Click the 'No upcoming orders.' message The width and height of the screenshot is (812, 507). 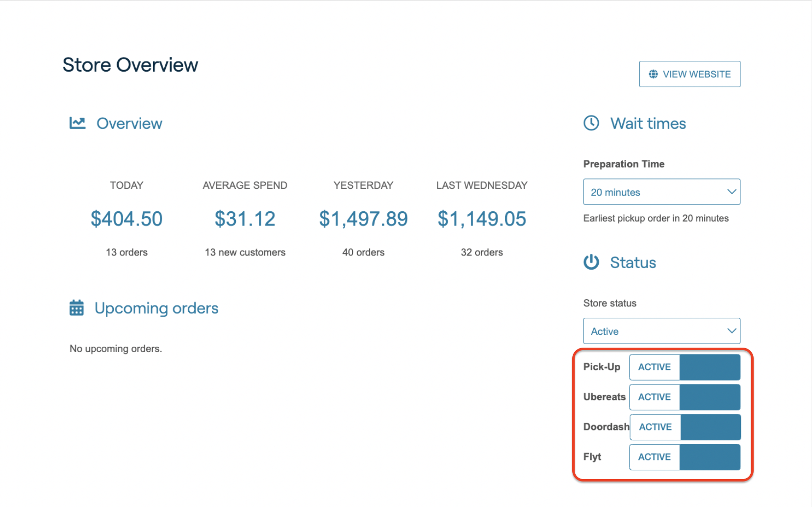(x=116, y=349)
